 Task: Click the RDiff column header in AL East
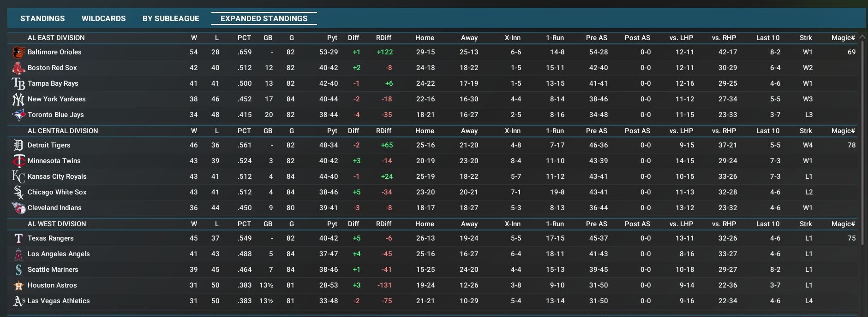pyautogui.click(x=383, y=38)
